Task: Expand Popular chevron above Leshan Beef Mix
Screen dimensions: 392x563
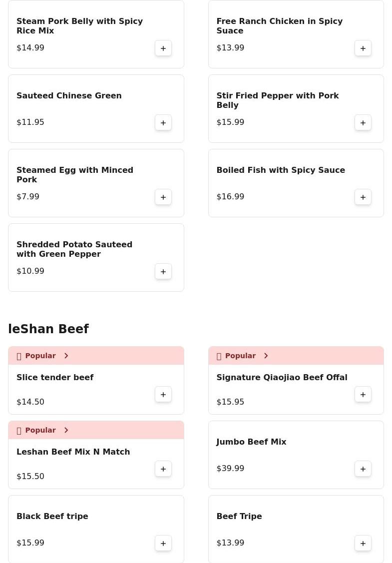Action: point(66,430)
